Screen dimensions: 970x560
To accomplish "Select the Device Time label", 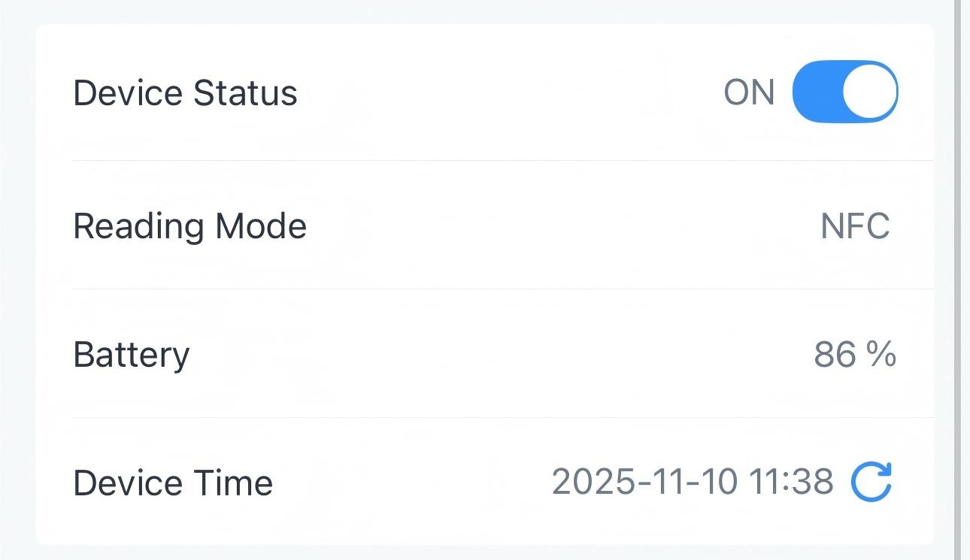I will (x=173, y=483).
